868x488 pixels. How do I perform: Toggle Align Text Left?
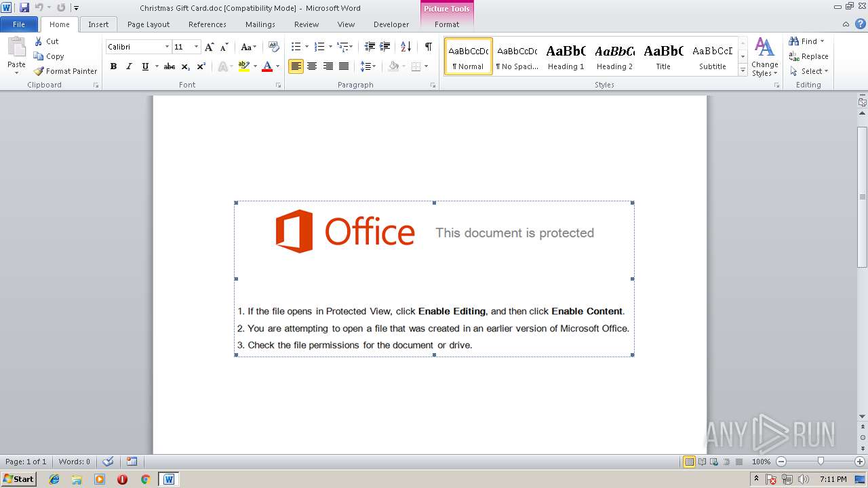point(296,66)
